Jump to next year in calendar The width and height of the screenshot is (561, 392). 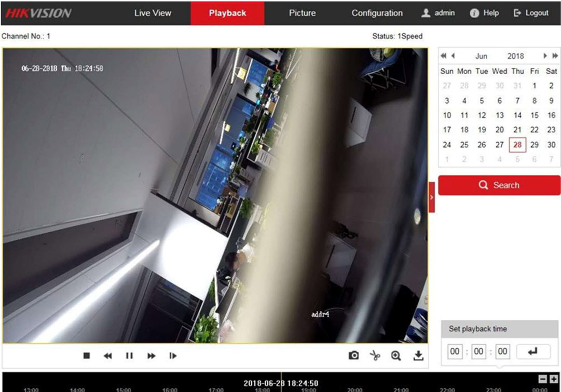pyautogui.click(x=555, y=56)
